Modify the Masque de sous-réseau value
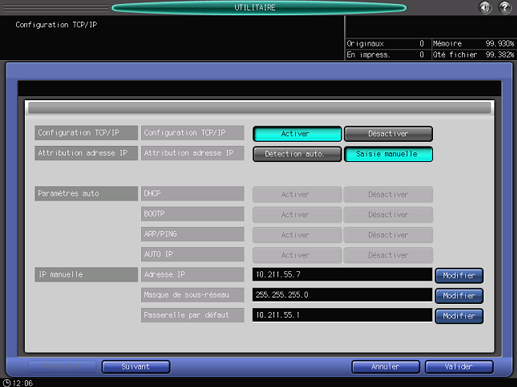The height and width of the screenshot is (387, 517). [x=459, y=296]
